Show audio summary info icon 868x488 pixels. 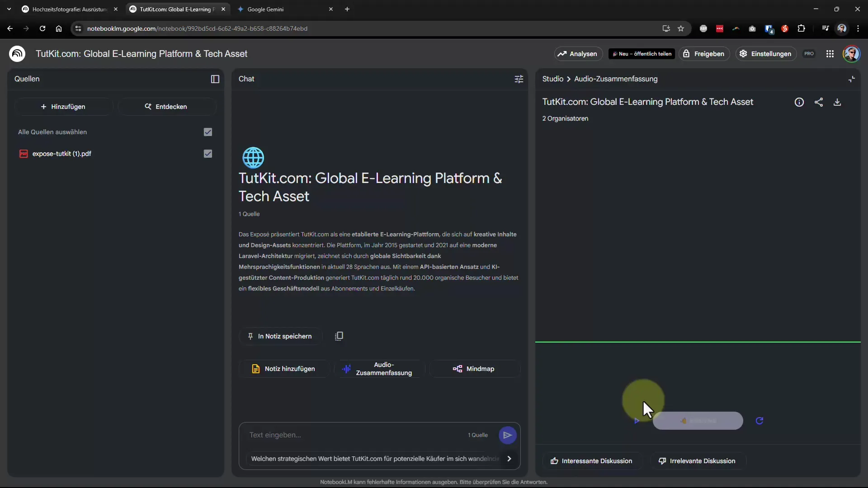(799, 102)
